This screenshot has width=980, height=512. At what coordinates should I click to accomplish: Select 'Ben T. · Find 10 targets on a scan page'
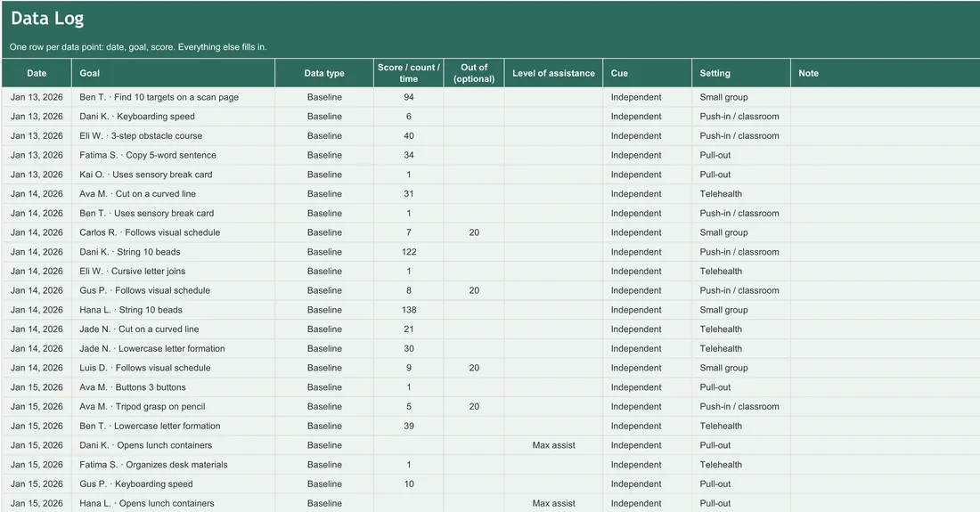click(x=173, y=97)
